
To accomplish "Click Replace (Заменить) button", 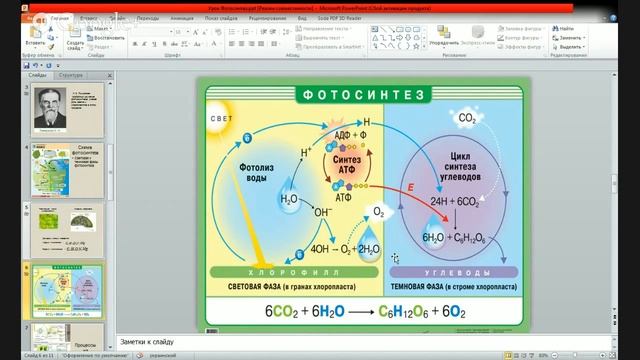I will point(568,38).
